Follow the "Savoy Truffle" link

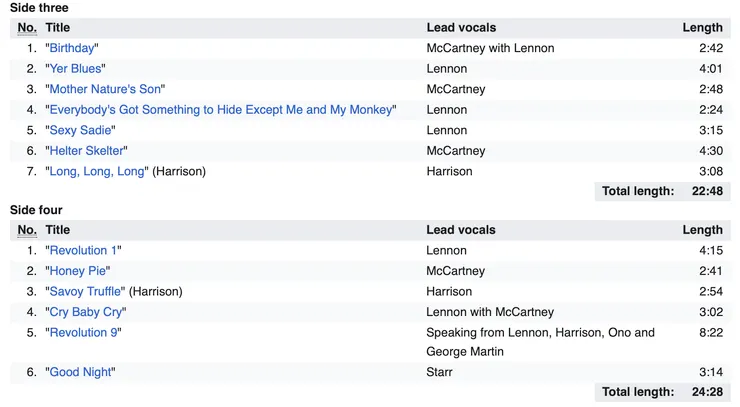pos(86,291)
